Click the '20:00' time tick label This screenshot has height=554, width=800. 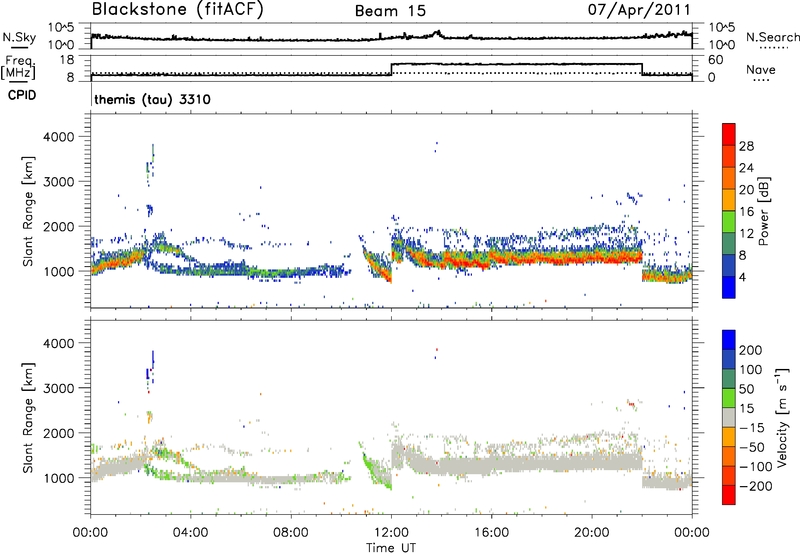pos(591,533)
